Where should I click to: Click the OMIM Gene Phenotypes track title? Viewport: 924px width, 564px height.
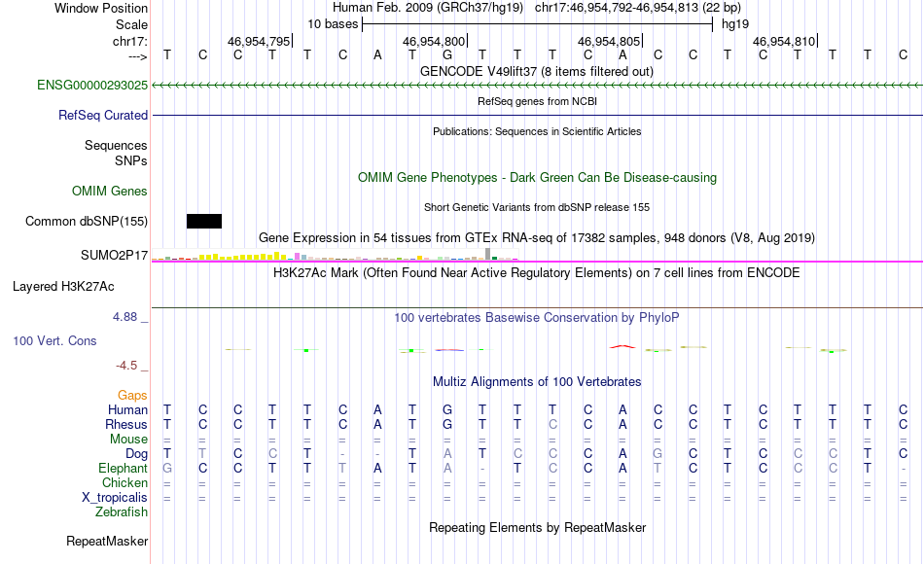pos(538,177)
